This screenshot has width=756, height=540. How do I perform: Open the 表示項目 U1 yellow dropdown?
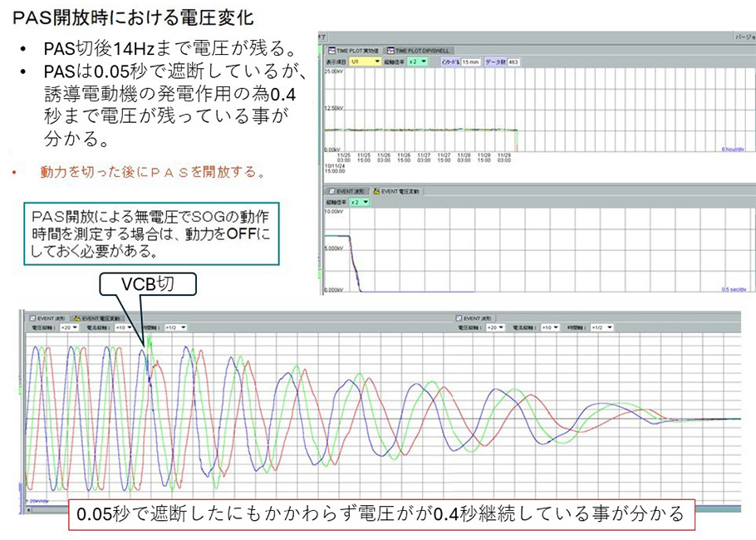pos(364,61)
